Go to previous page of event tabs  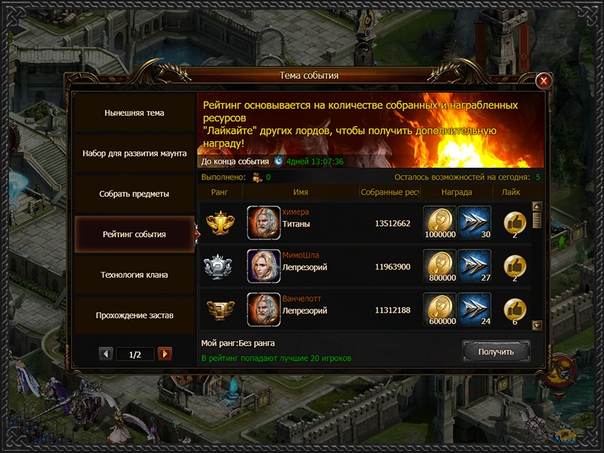[x=106, y=354]
